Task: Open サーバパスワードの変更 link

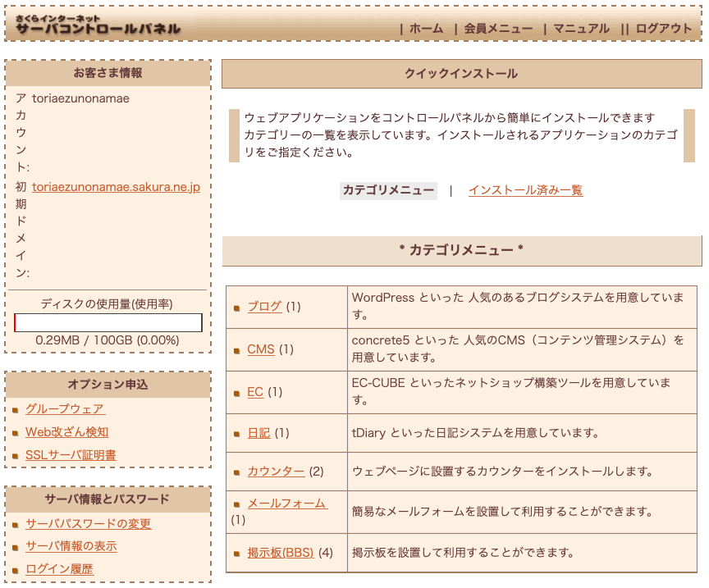Action: click(88, 523)
